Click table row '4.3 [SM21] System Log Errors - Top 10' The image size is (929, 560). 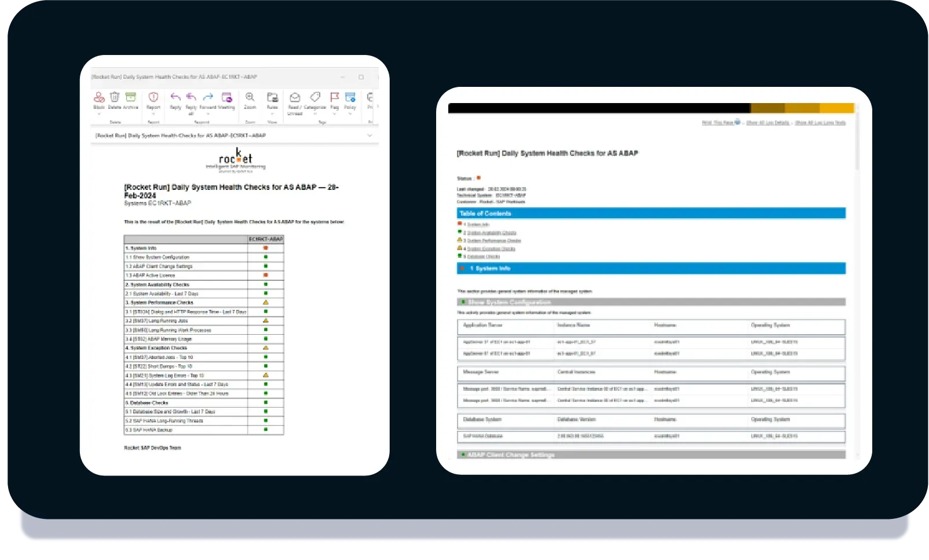(x=204, y=375)
